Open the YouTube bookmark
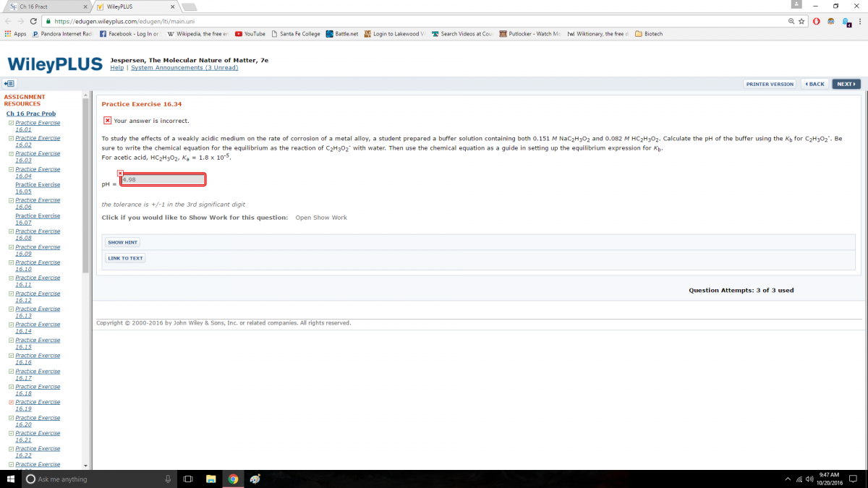868x488 pixels. [x=250, y=34]
